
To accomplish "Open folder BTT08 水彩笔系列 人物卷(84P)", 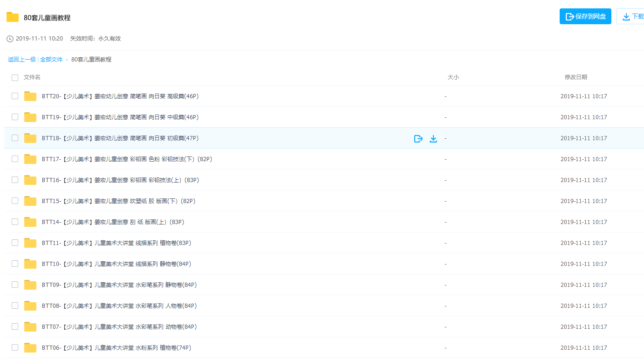I will pyautogui.click(x=119, y=306).
